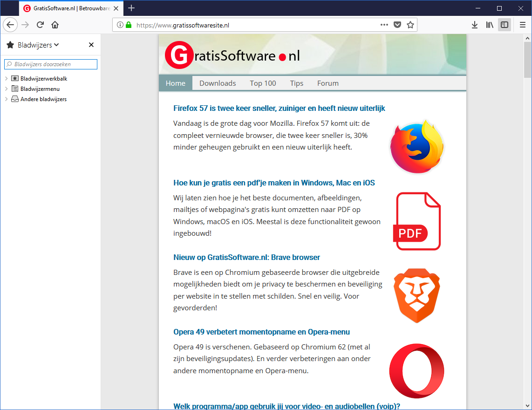
Task: Reload the current page
Action: click(x=41, y=25)
